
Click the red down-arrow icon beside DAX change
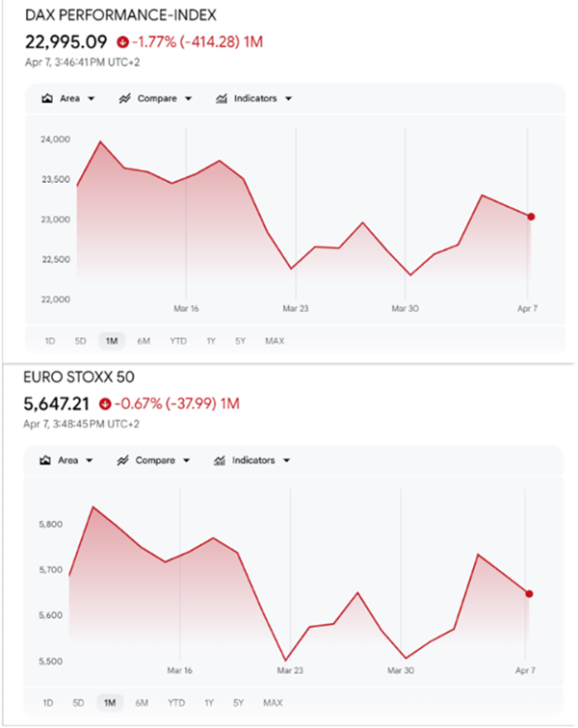(121, 42)
